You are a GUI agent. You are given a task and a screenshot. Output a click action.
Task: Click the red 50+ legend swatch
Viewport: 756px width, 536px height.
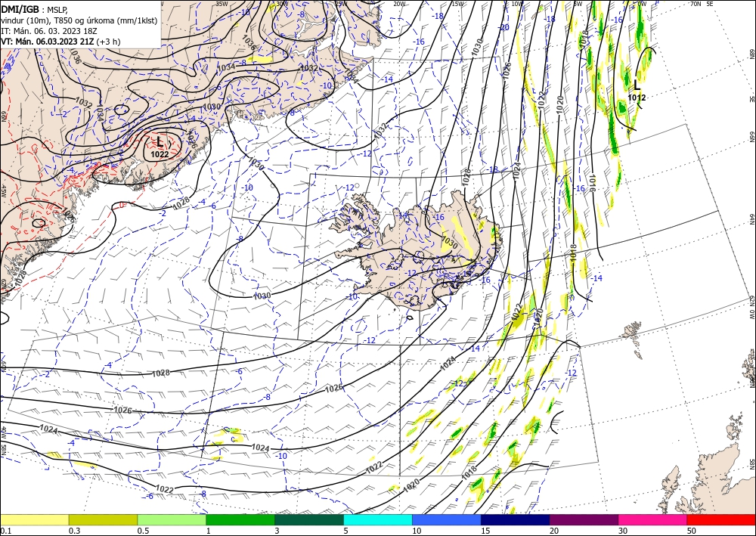[x=721, y=519]
